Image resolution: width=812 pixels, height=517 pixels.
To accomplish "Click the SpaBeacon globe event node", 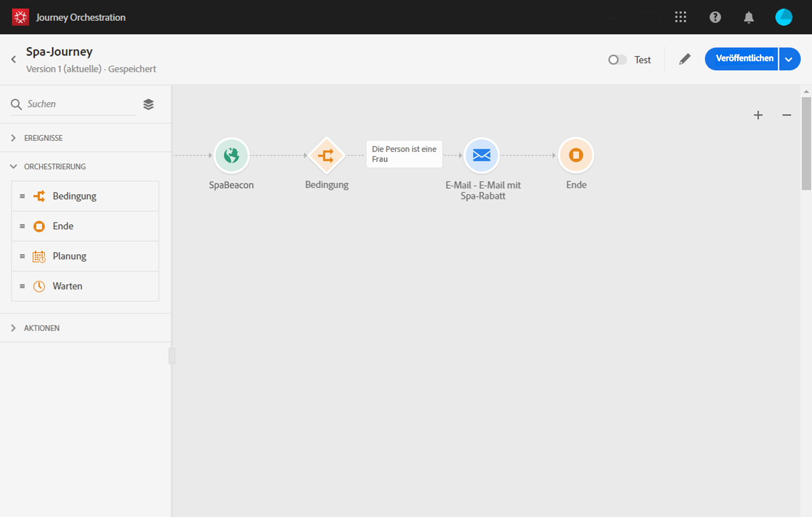I will coord(231,155).
